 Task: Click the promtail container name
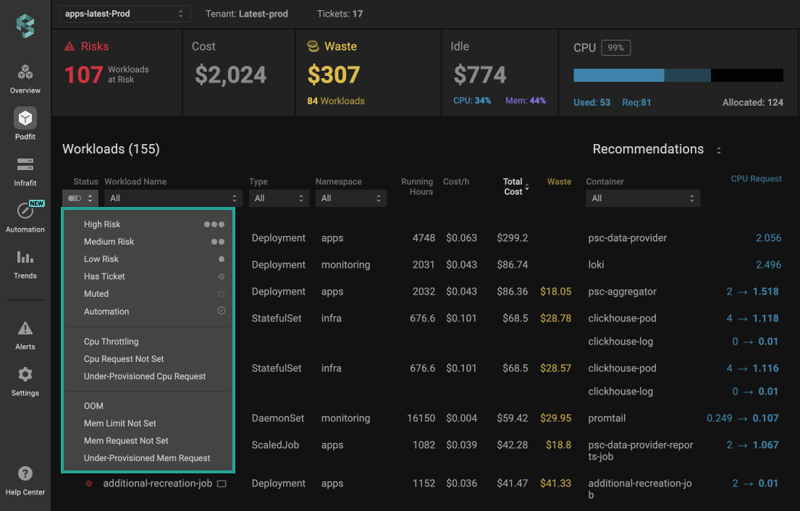pyautogui.click(x=607, y=418)
